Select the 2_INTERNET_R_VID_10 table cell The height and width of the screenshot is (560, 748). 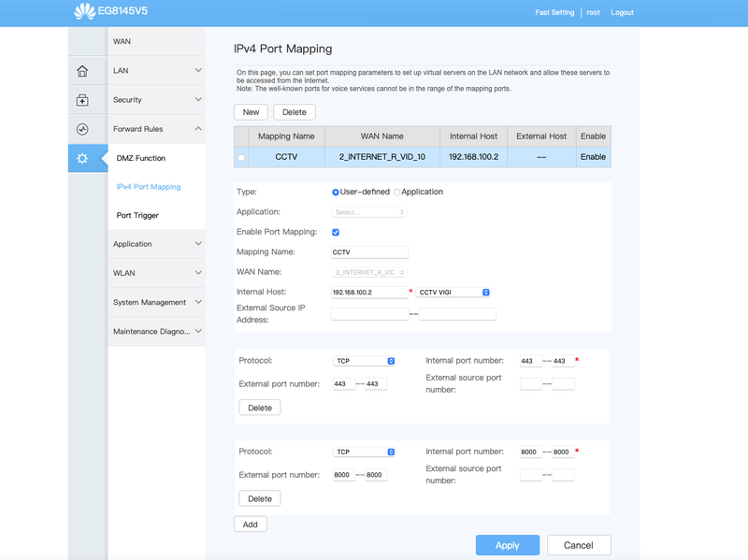(x=382, y=157)
